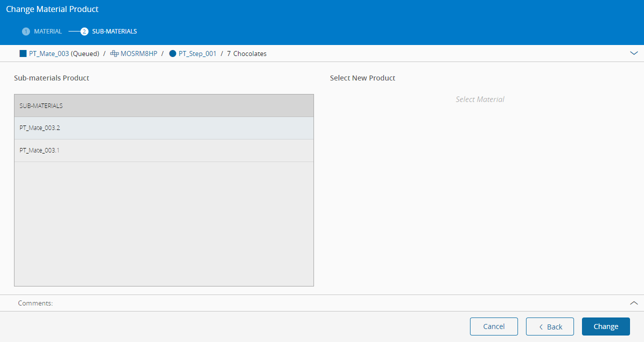Image resolution: width=644 pixels, height=342 pixels.
Task: Confirm with the Change button
Action: pyautogui.click(x=605, y=326)
